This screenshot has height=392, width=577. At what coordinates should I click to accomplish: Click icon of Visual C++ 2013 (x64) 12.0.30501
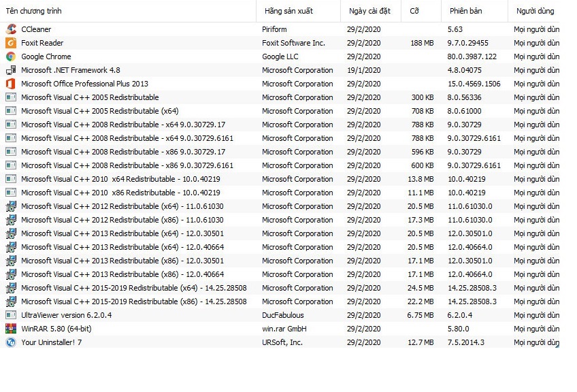point(11,233)
